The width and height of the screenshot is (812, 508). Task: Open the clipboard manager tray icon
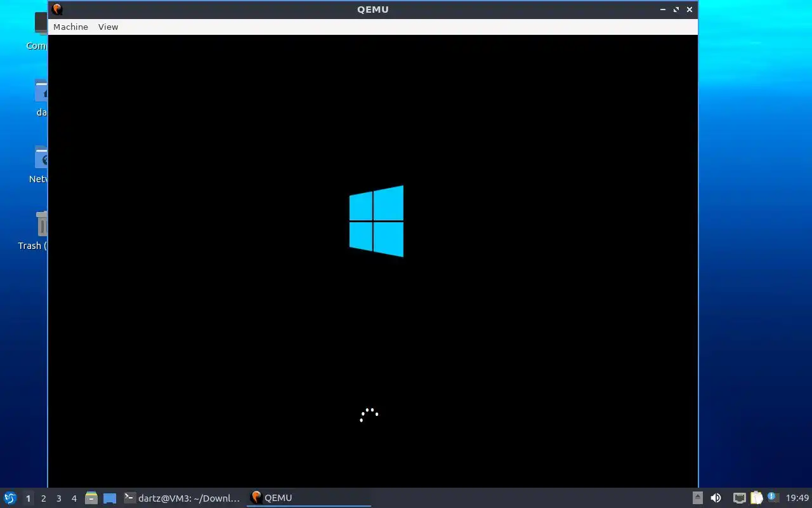click(756, 498)
